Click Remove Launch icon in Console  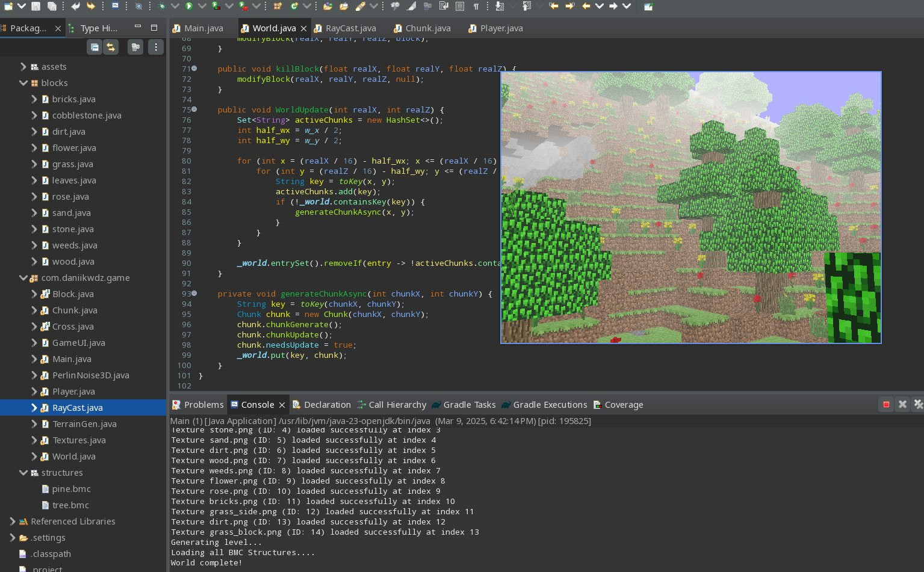pos(902,404)
